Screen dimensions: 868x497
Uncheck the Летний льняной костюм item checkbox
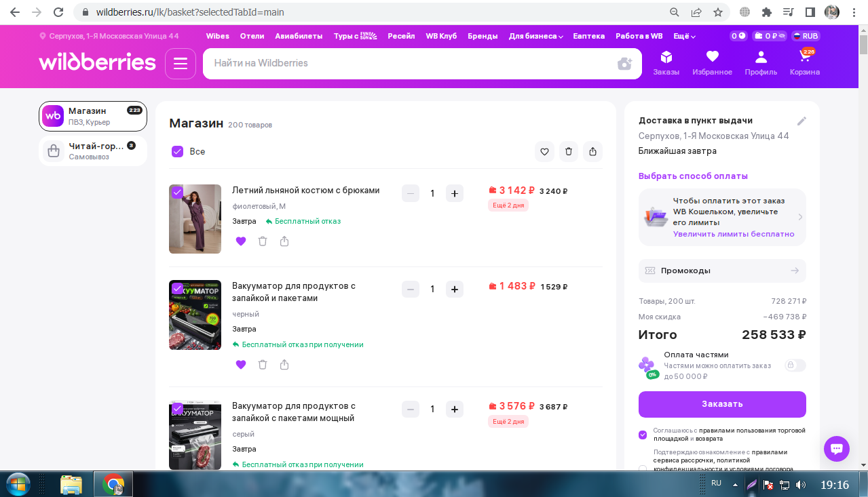click(177, 193)
